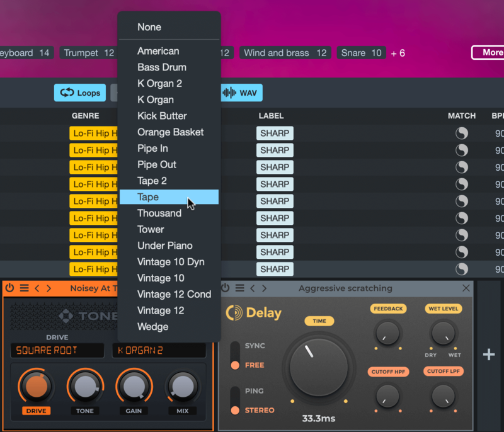Click the match icon in first row
504x432 pixels.
pos(462,134)
